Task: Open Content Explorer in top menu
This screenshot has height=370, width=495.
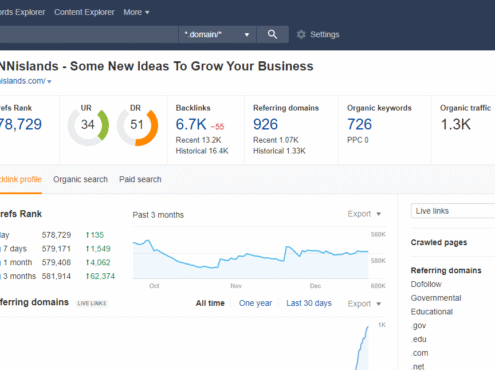Action: point(84,12)
